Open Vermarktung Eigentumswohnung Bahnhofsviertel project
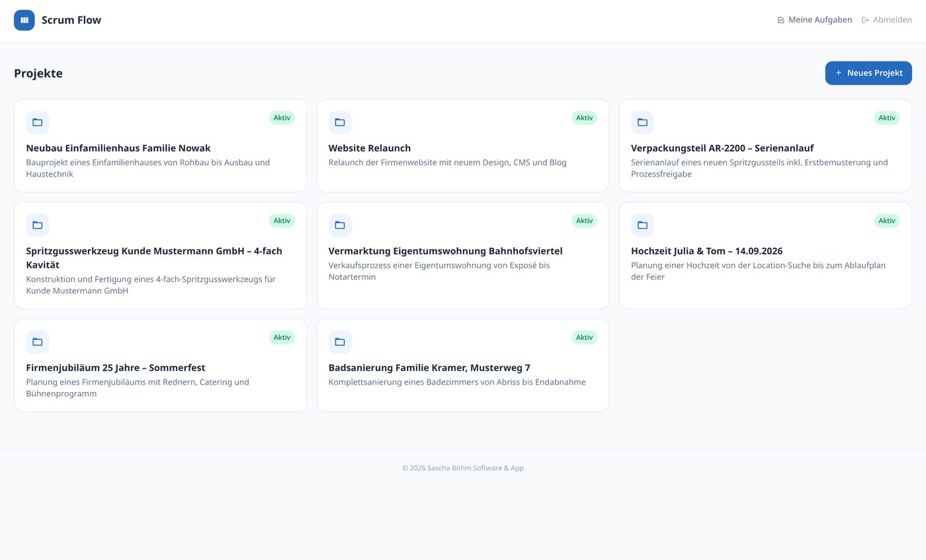This screenshot has width=926, height=560. (x=446, y=251)
